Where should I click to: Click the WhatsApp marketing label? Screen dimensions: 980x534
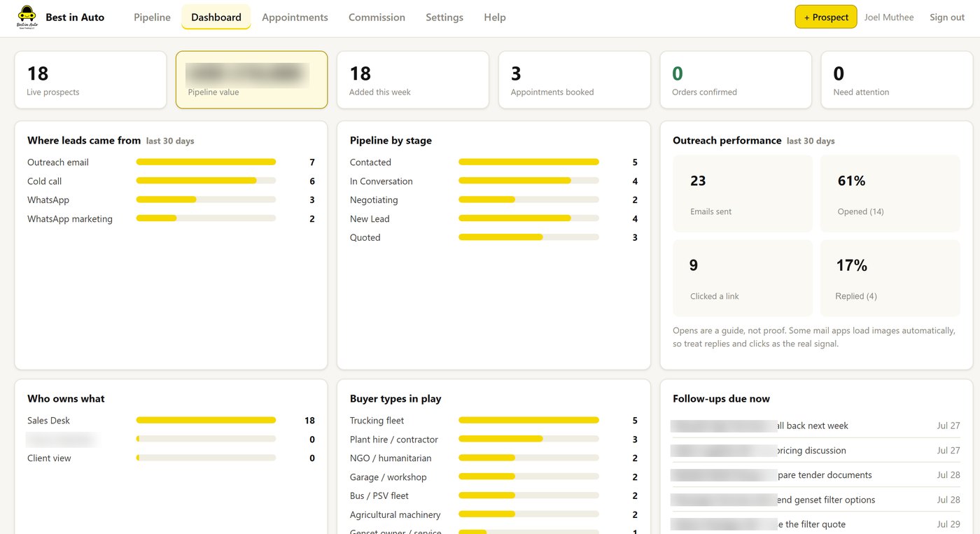pos(70,219)
